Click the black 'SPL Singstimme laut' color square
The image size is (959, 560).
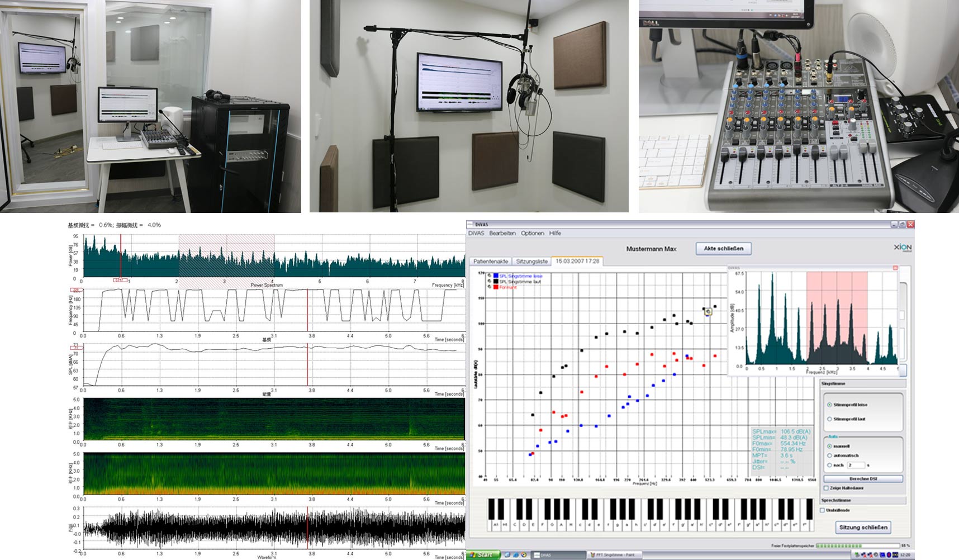click(496, 281)
